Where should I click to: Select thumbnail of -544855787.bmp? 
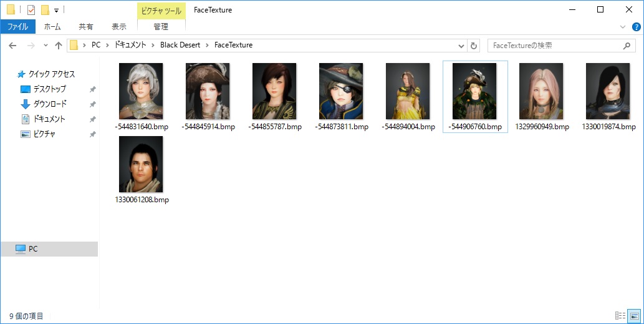[274, 91]
